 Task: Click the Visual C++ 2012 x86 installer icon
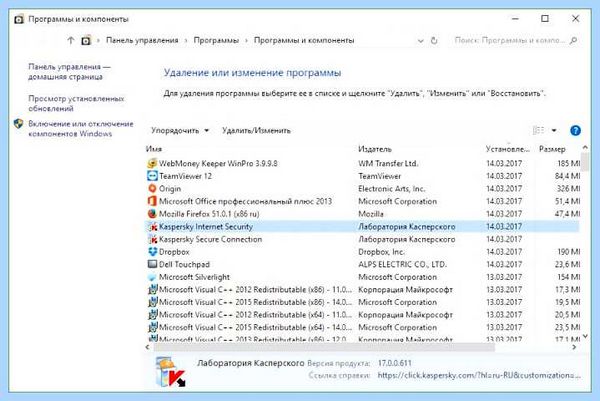pos(153,290)
